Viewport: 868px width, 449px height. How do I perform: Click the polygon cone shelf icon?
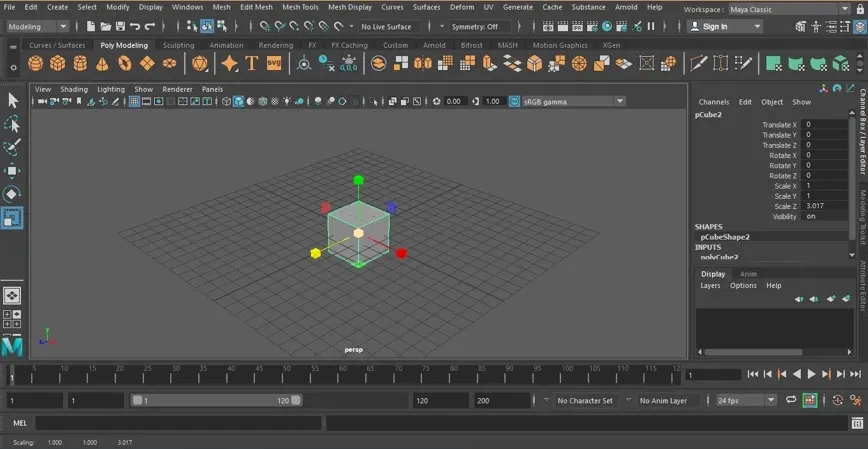tap(102, 64)
